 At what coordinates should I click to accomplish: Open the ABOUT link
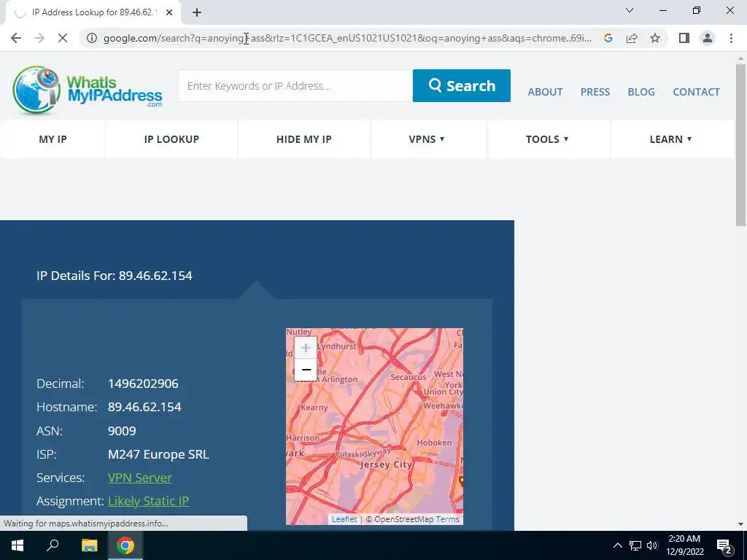coord(545,92)
